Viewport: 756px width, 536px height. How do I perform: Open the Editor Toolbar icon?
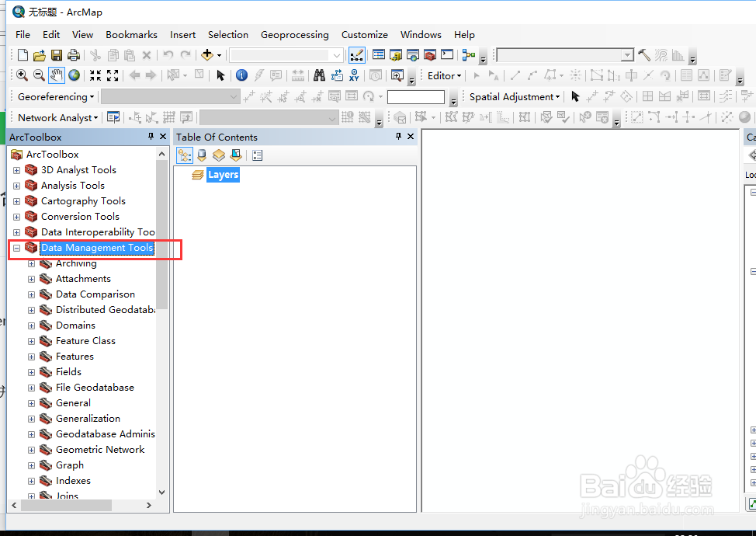pyautogui.click(x=357, y=55)
